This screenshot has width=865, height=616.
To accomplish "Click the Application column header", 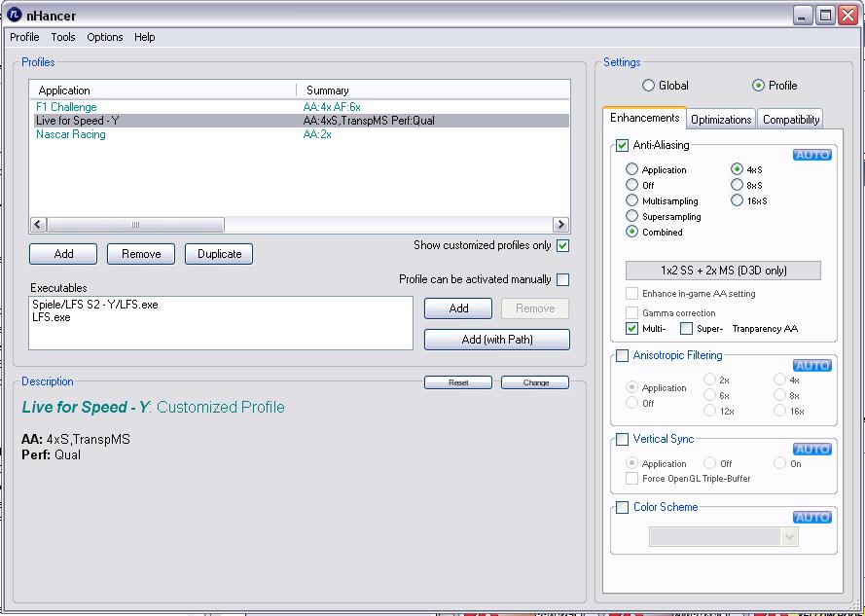I will (x=163, y=91).
